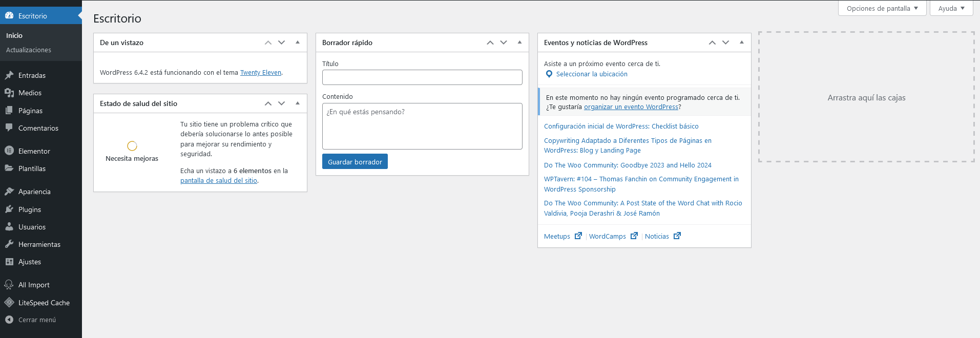Click the location pin icon near Seleccionar la ubicación
This screenshot has height=338, width=980.
click(x=549, y=74)
